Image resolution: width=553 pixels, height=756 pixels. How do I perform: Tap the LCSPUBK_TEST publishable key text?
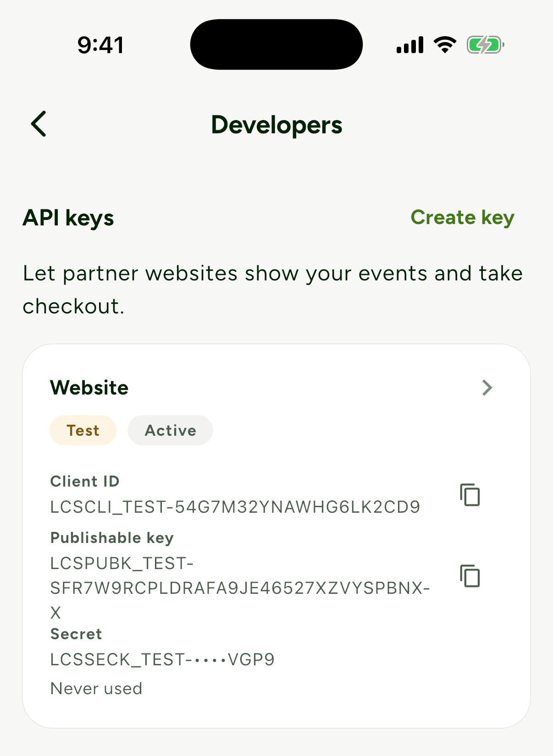[x=240, y=588]
